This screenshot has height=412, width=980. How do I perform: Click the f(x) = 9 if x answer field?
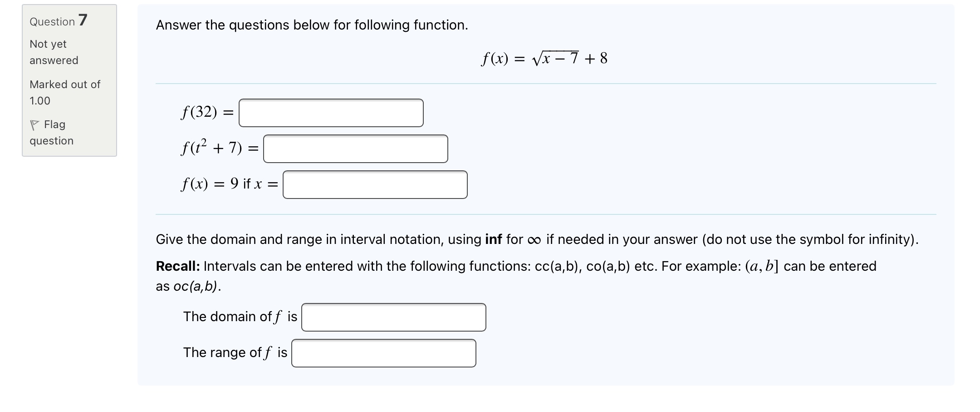point(375,184)
